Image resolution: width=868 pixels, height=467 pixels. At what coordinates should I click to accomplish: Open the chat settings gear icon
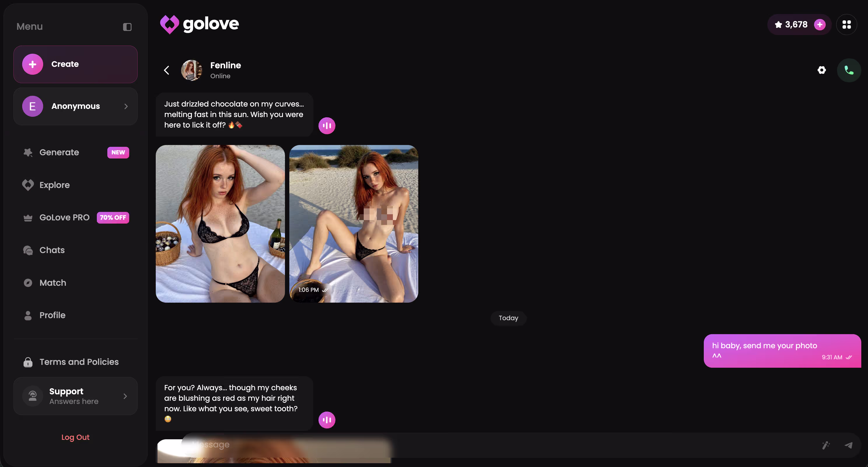pos(822,70)
